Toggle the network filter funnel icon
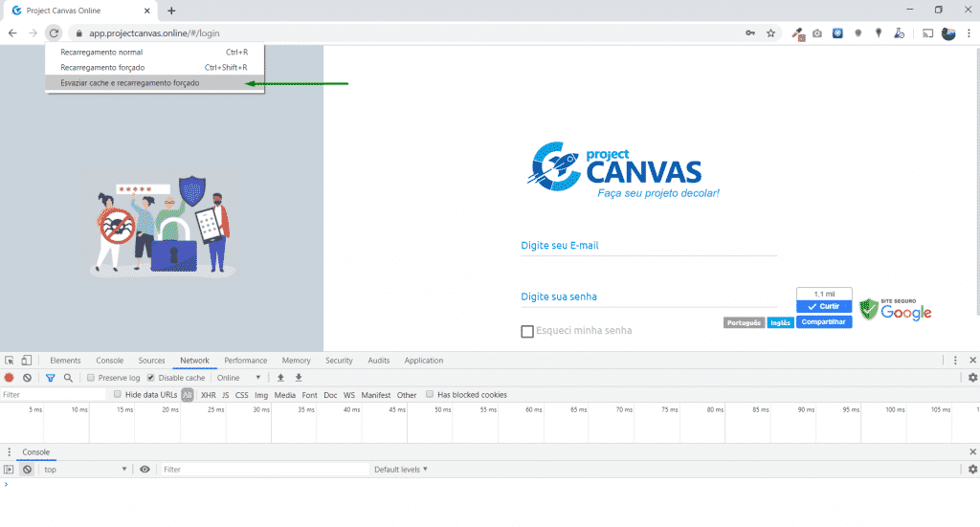The image size is (980, 527). click(x=51, y=378)
